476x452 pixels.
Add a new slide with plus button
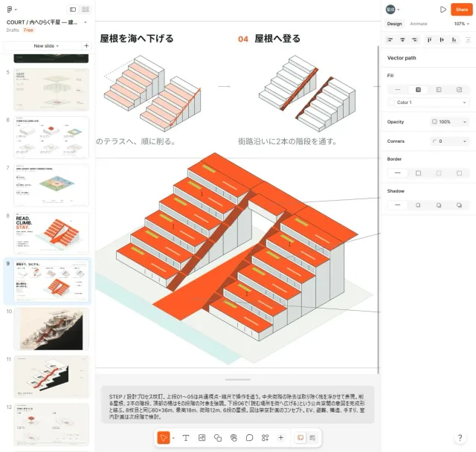(x=86, y=46)
